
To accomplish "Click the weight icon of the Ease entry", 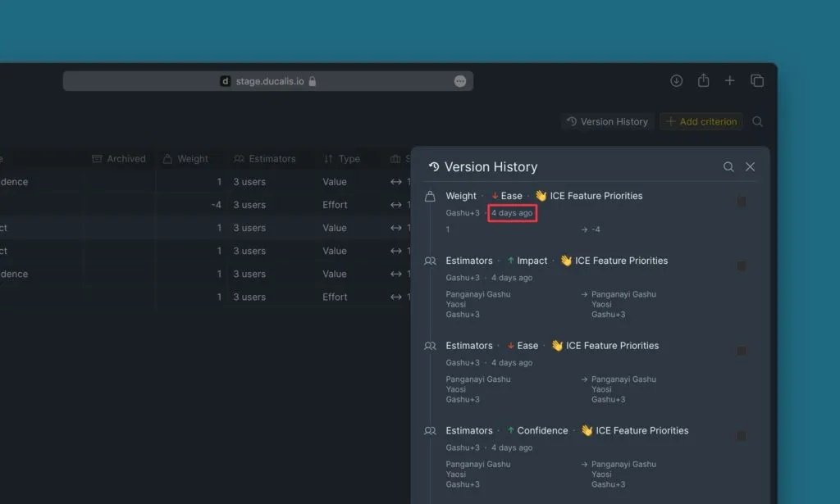I will 430,196.
